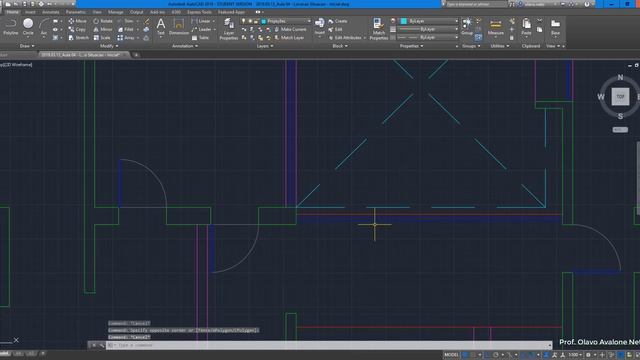Click the Group tool

467,27
